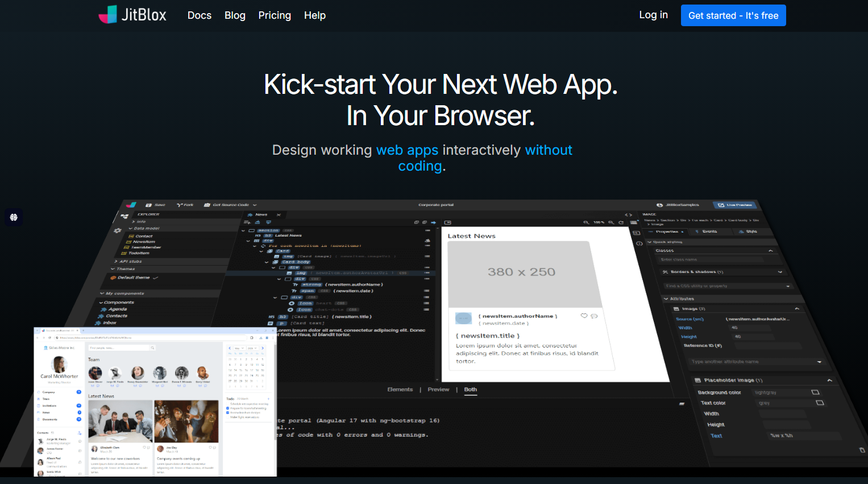Screen dimensions: 868x484
Task: Click the Width field showing 40
Action: pyautogui.click(x=750, y=328)
